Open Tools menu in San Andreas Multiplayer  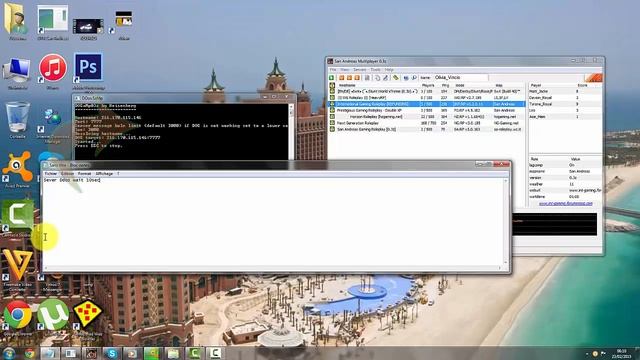click(376, 70)
